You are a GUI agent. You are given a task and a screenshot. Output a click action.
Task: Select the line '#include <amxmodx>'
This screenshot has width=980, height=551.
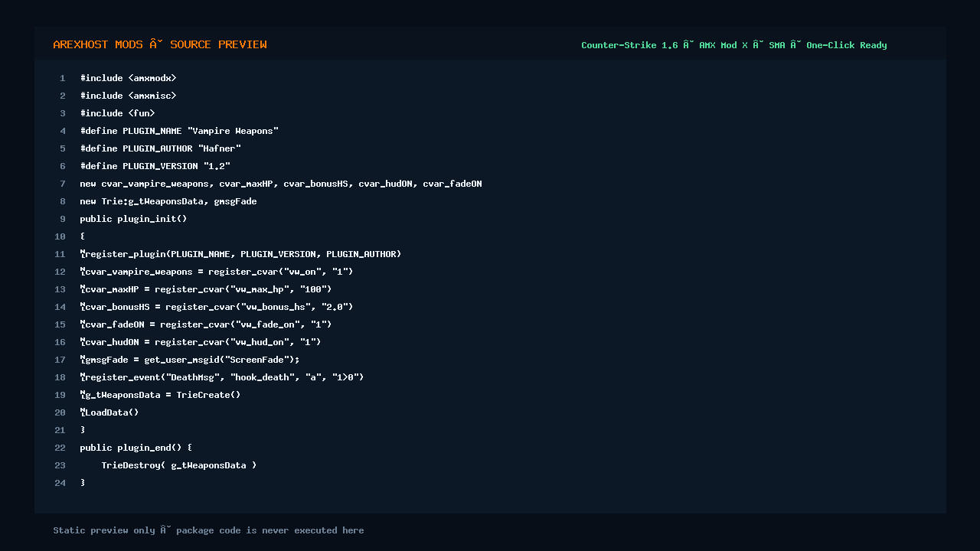(128, 78)
